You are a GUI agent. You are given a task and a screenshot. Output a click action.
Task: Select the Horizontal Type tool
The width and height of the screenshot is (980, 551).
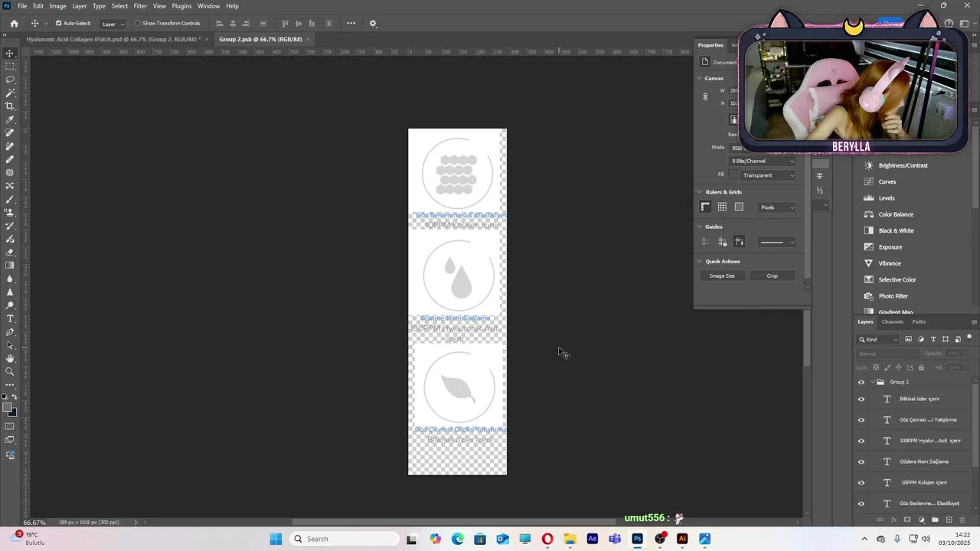pyautogui.click(x=10, y=318)
